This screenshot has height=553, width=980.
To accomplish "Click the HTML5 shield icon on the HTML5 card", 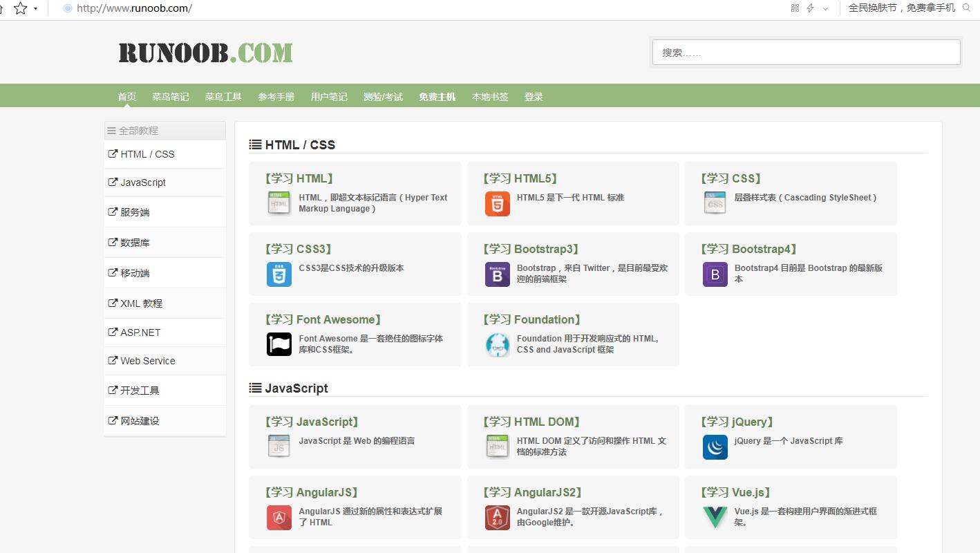I will [x=498, y=203].
